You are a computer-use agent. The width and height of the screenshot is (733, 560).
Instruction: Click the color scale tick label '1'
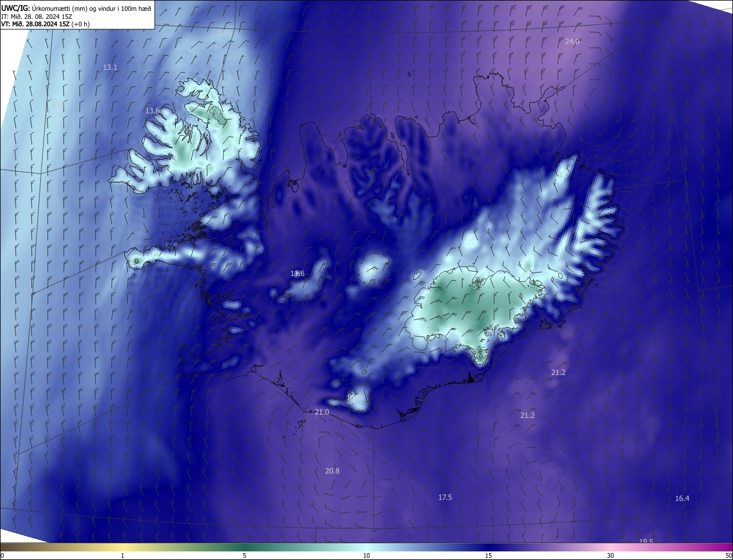tap(123, 555)
